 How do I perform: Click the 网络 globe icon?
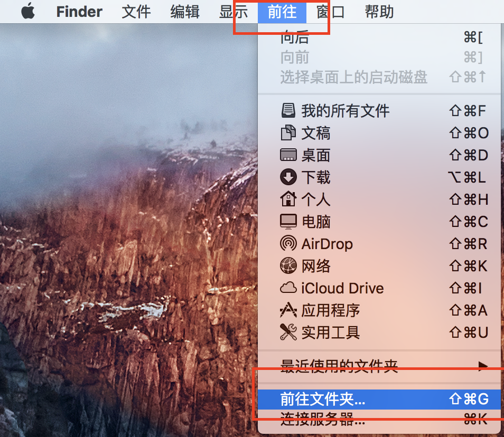point(288,266)
